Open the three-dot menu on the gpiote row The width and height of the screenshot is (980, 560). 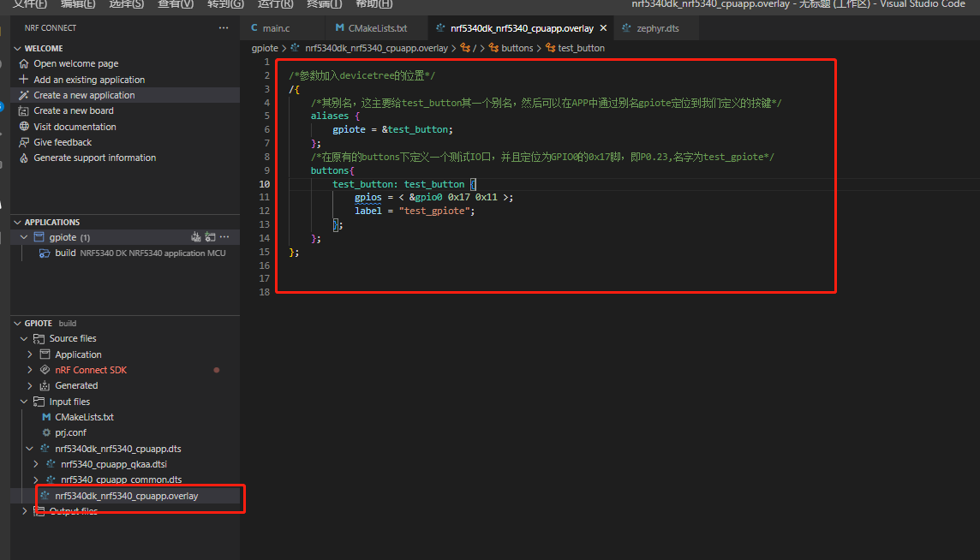click(x=224, y=237)
